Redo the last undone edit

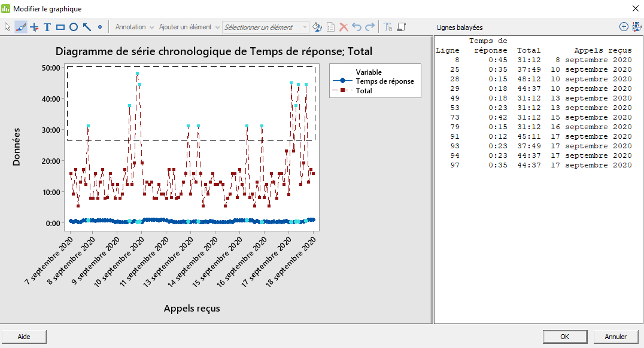(x=370, y=27)
